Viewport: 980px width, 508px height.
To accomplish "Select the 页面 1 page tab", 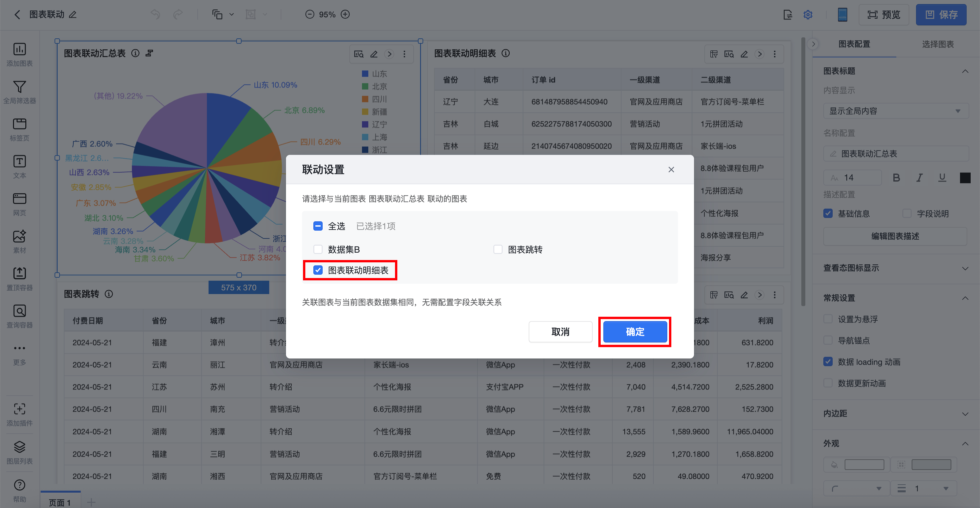I will click(60, 502).
